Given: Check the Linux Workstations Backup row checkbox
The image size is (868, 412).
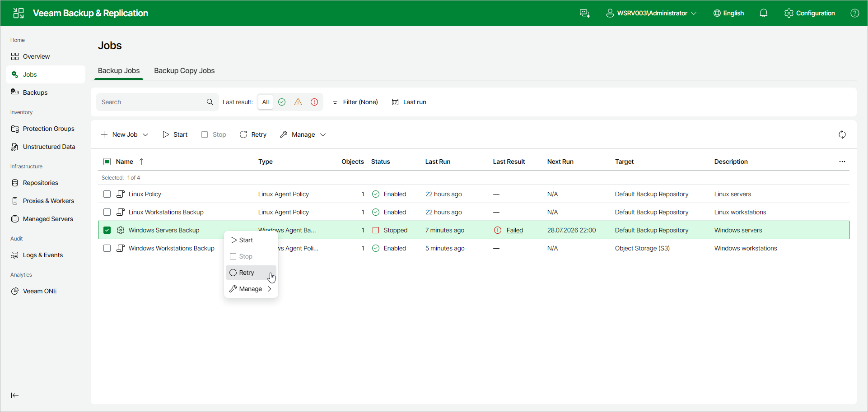Looking at the screenshot, I should pyautogui.click(x=107, y=212).
